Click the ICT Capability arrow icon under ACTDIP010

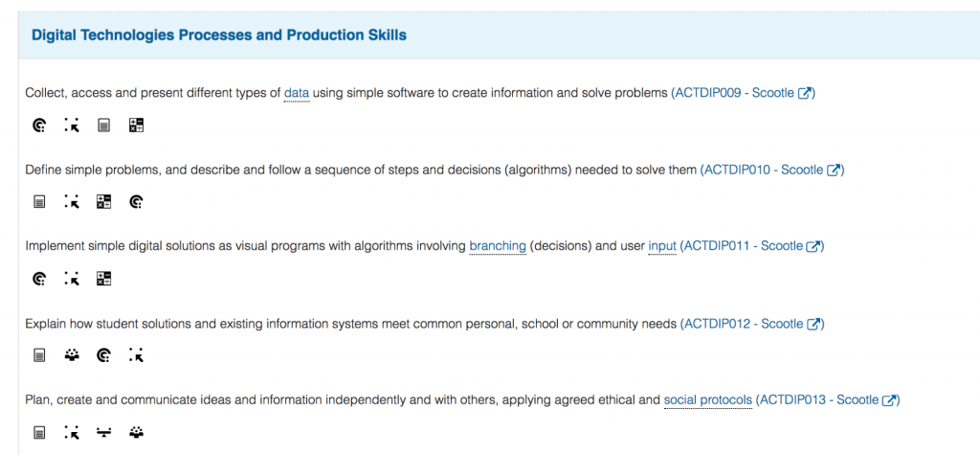(71, 201)
